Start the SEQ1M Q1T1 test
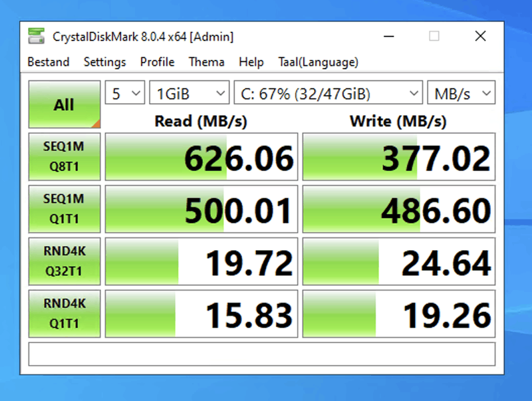This screenshot has height=401, width=532. coord(65,209)
